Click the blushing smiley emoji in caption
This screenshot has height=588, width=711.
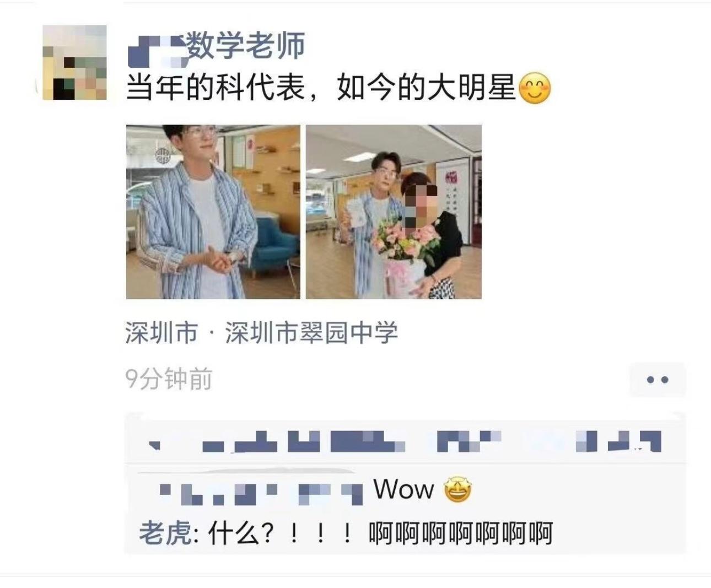535,88
